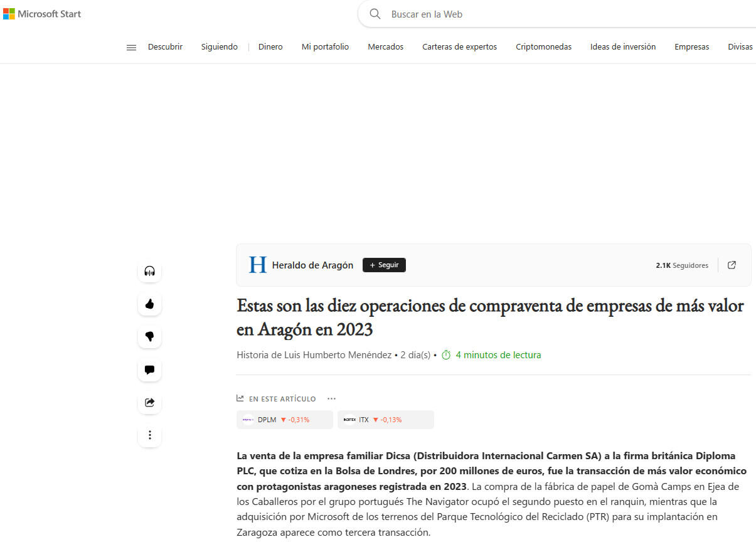Open Heraldo de Aragón in external link icon
This screenshot has height=542, width=756.
[x=732, y=265]
